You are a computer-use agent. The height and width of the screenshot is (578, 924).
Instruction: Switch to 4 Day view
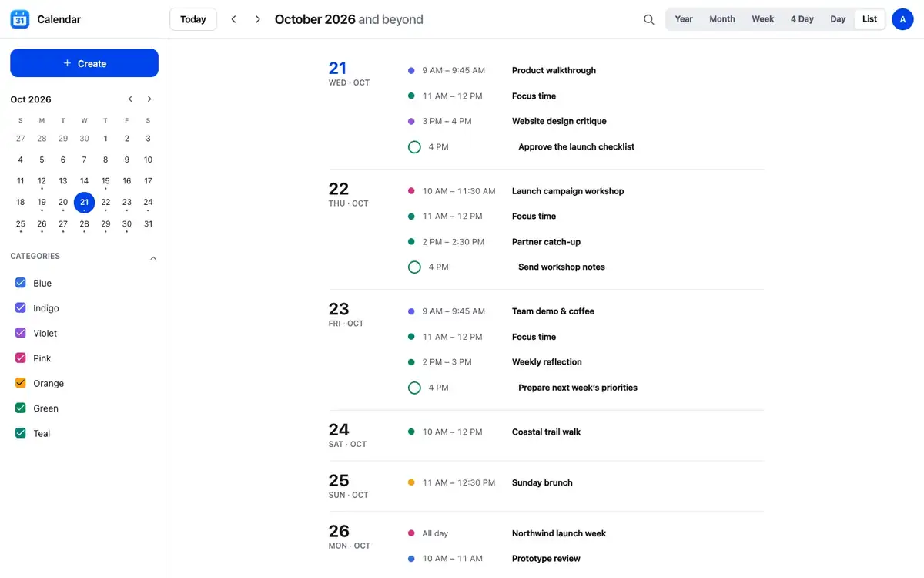pos(802,19)
